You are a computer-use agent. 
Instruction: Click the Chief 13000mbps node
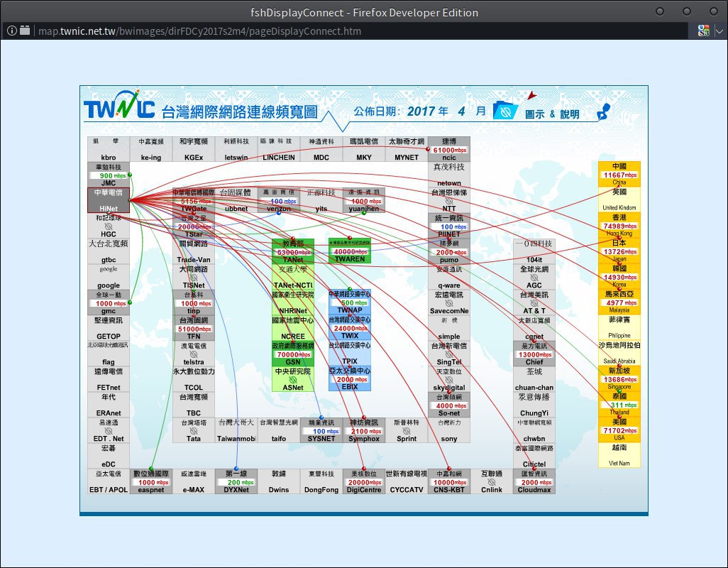pos(534,354)
